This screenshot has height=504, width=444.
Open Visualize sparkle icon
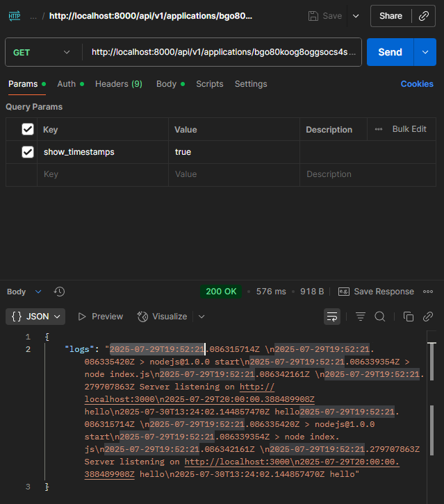point(142,317)
